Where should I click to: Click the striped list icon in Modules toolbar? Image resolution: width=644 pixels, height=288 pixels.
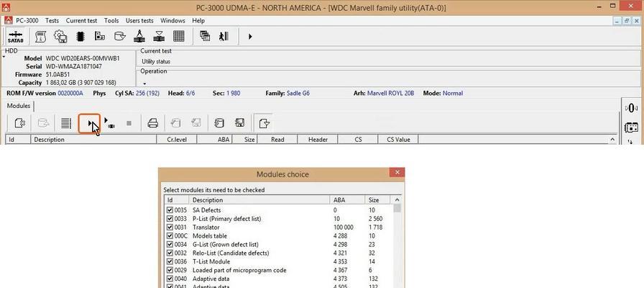click(x=65, y=123)
